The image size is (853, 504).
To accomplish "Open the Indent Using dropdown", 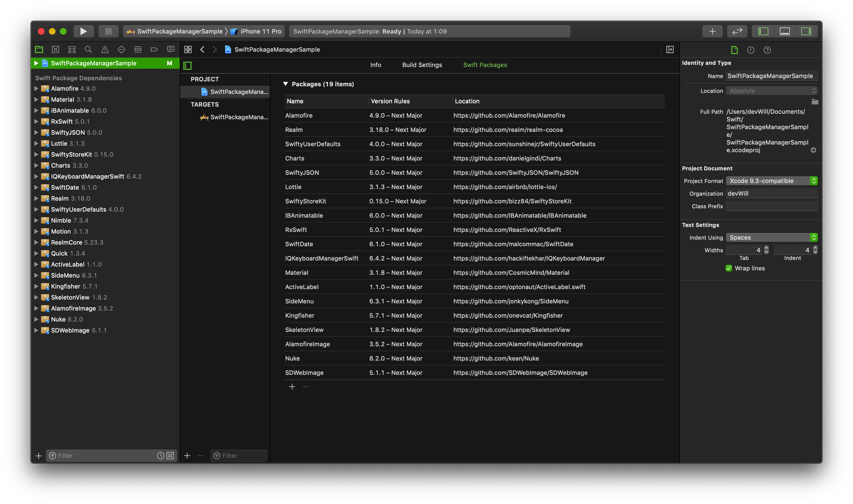I will 771,237.
